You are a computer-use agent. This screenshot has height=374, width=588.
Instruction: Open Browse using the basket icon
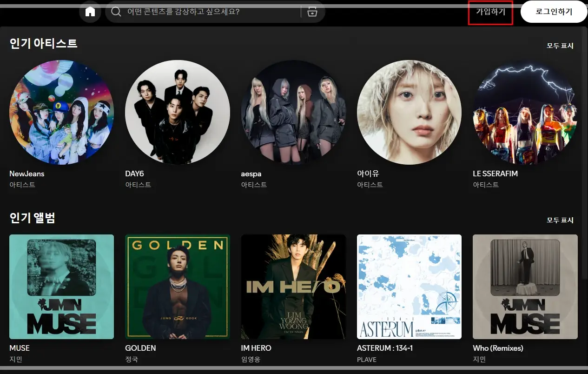tap(312, 12)
